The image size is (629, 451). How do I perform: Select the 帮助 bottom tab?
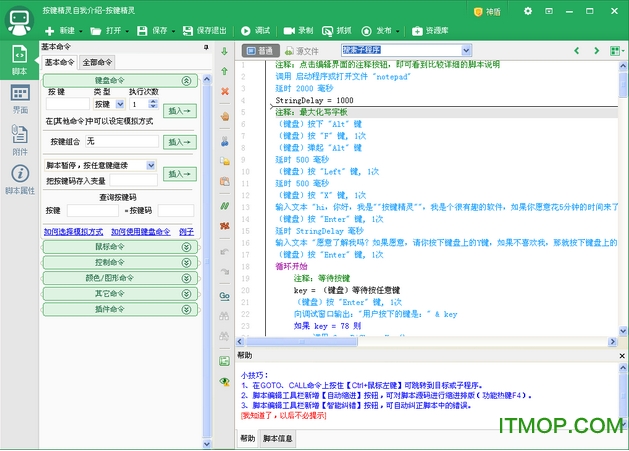pos(248,438)
